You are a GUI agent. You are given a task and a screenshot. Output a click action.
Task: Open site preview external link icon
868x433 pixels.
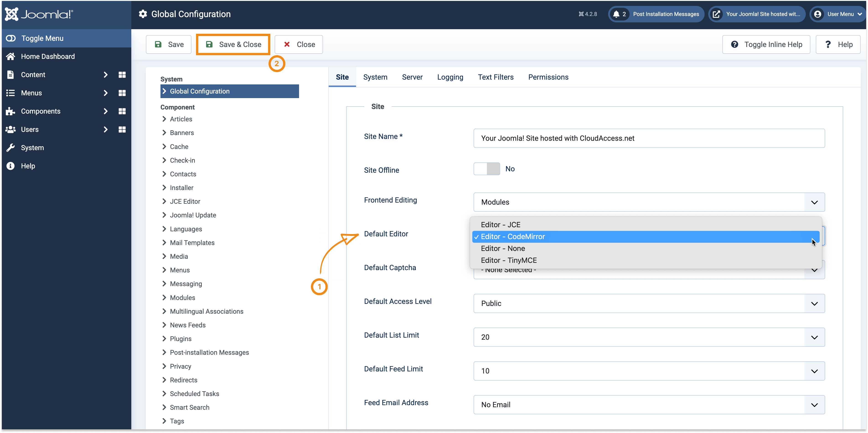click(x=716, y=14)
